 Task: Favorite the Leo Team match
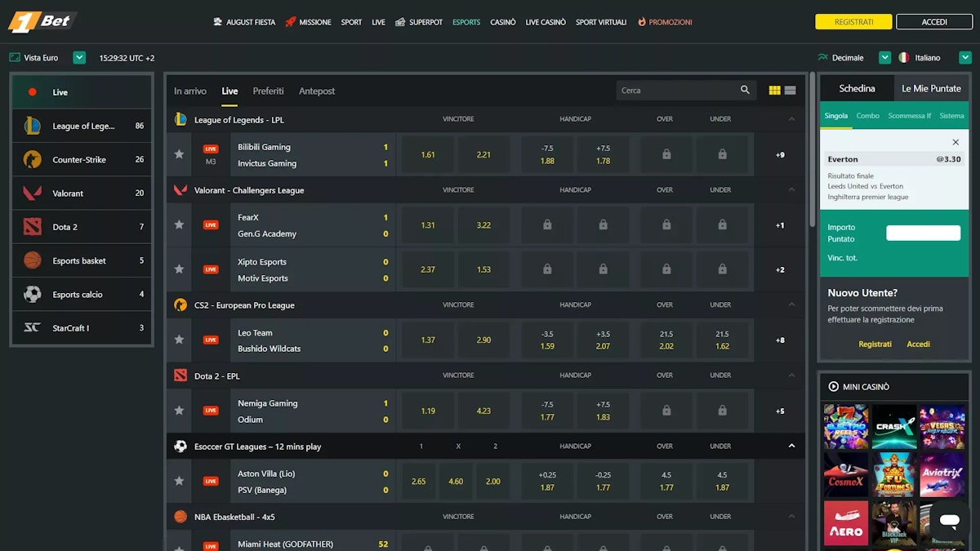point(179,340)
